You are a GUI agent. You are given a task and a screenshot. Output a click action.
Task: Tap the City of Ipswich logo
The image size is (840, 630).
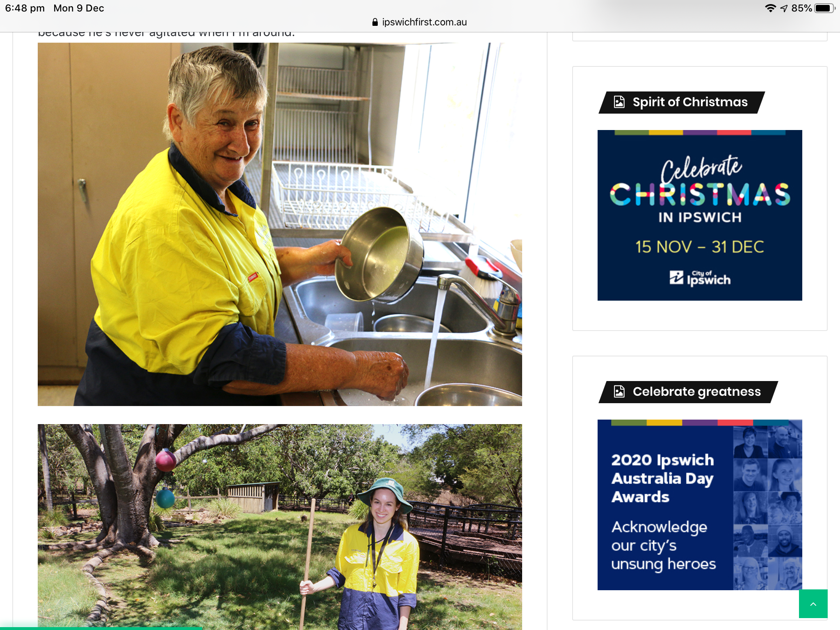tap(700, 278)
